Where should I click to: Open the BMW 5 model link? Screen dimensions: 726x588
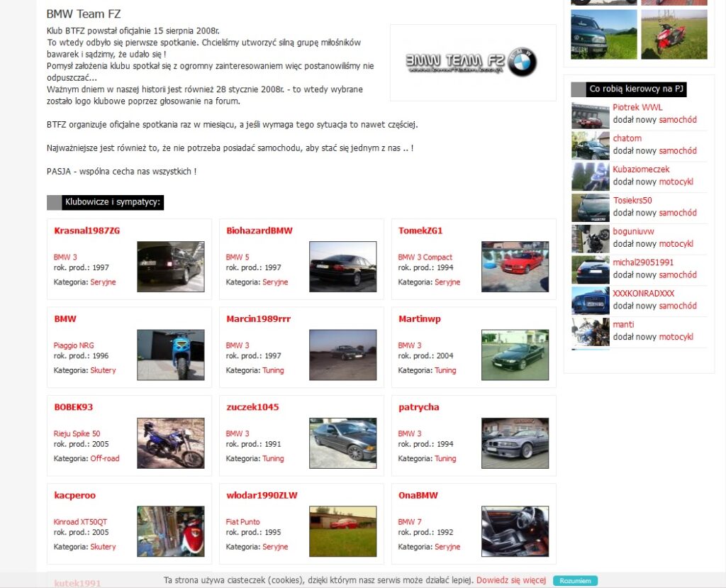(238, 257)
